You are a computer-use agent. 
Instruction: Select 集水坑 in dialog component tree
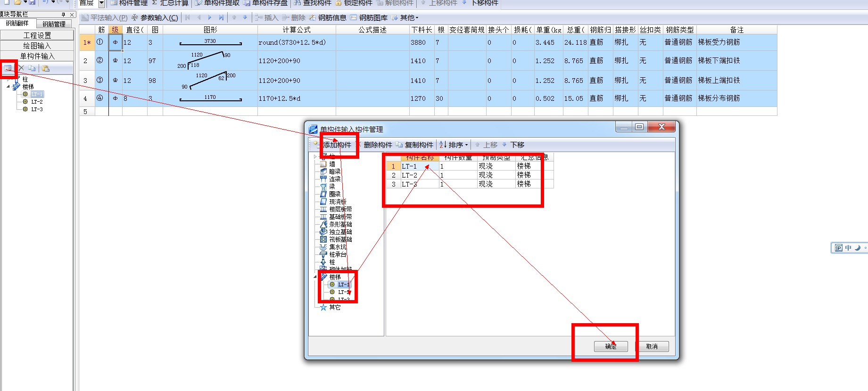[338, 247]
